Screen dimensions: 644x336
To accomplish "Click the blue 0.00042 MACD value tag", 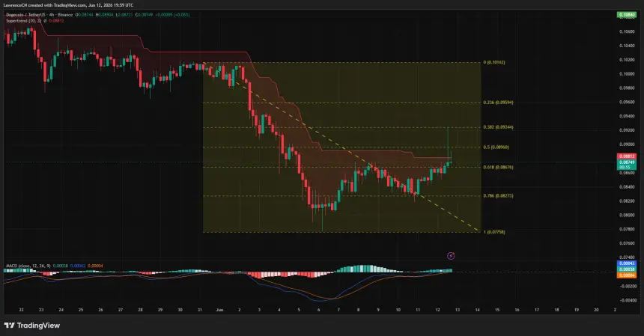I will pos(627,263).
